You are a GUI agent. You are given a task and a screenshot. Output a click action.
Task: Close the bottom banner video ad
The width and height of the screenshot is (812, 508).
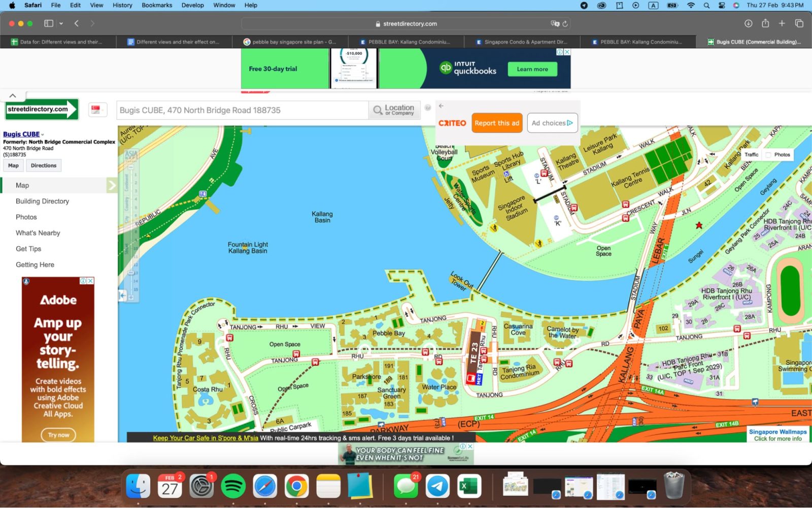coord(470,447)
